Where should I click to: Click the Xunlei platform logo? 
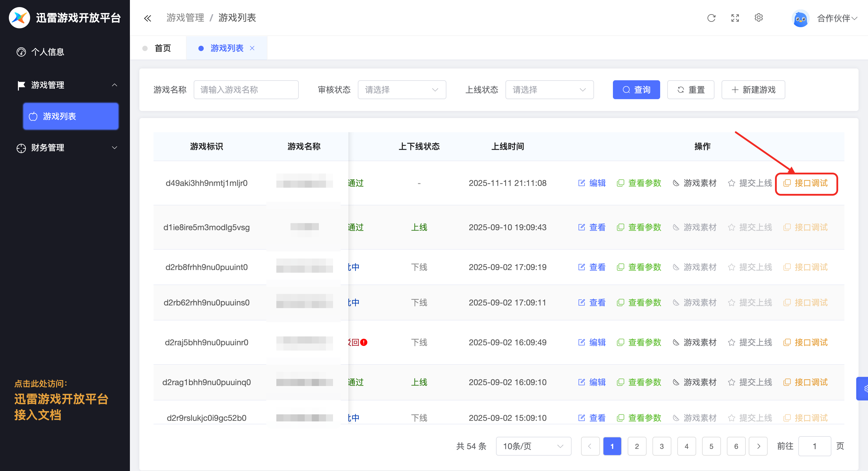[19, 17]
